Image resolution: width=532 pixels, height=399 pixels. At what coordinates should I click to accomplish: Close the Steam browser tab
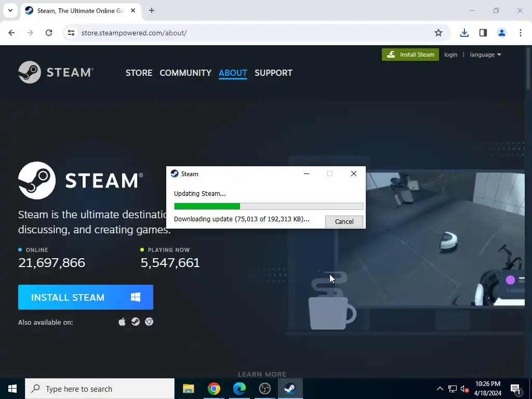click(x=133, y=10)
